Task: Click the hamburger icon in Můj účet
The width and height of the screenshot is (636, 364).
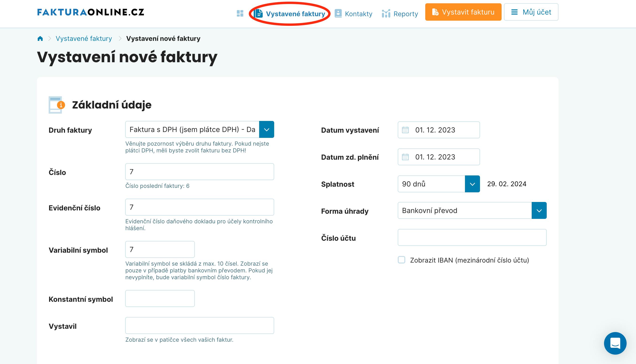Action: pyautogui.click(x=514, y=12)
